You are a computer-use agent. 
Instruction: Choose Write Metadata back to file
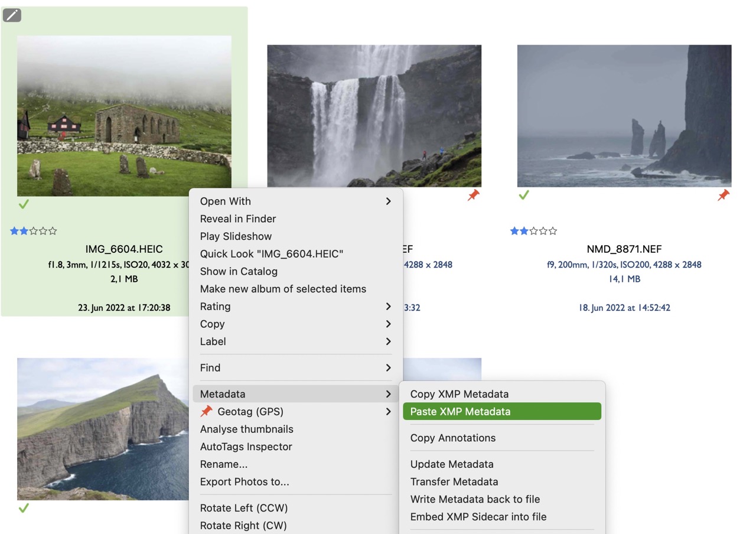(475, 499)
